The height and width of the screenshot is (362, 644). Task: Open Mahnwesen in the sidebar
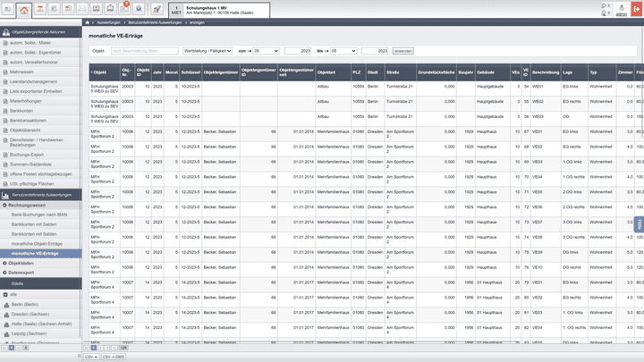22,72
